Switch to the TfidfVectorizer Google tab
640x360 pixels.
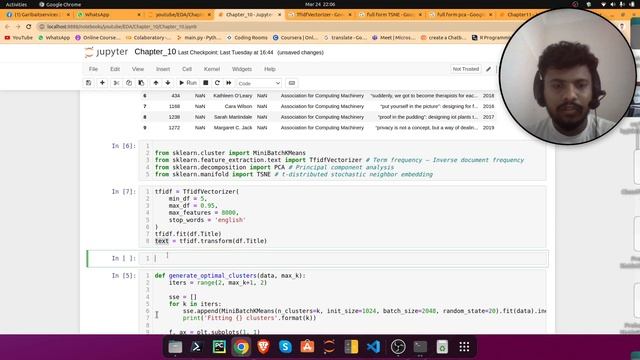coord(319,14)
